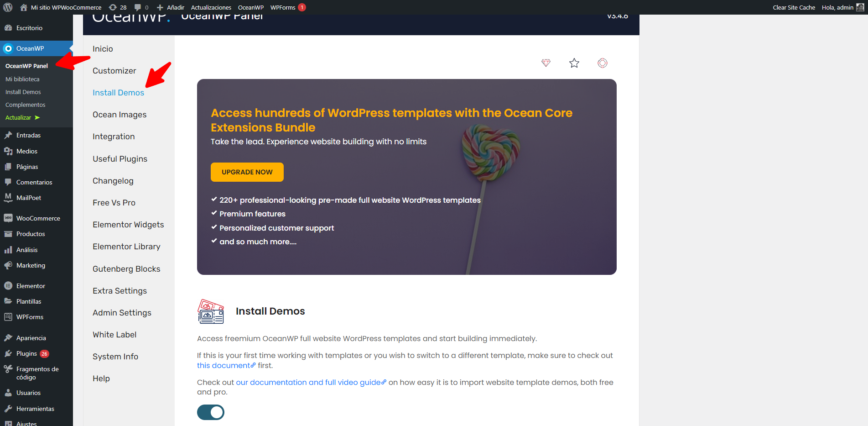The width and height of the screenshot is (868, 426).
Task: Select Help tab
Action: tap(101, 379)
